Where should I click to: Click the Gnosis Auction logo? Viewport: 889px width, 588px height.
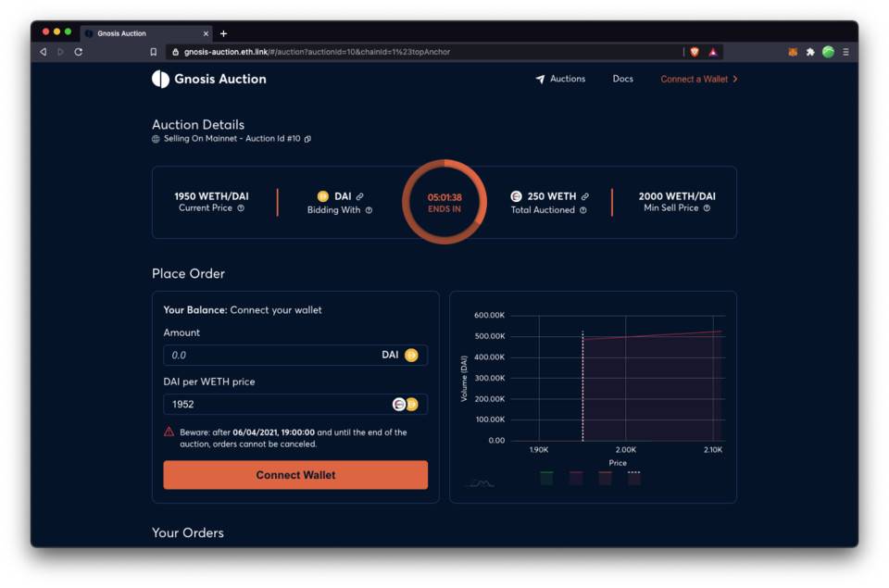208,79
